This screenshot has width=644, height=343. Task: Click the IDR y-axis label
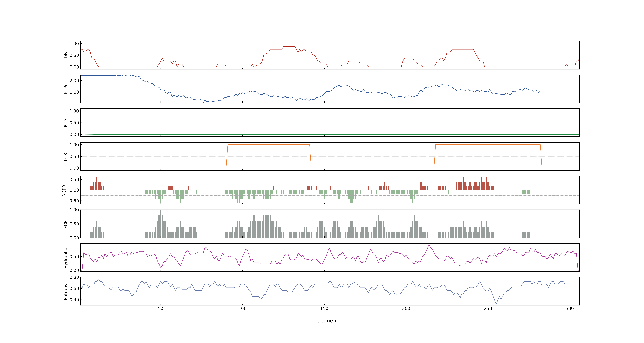66,55
